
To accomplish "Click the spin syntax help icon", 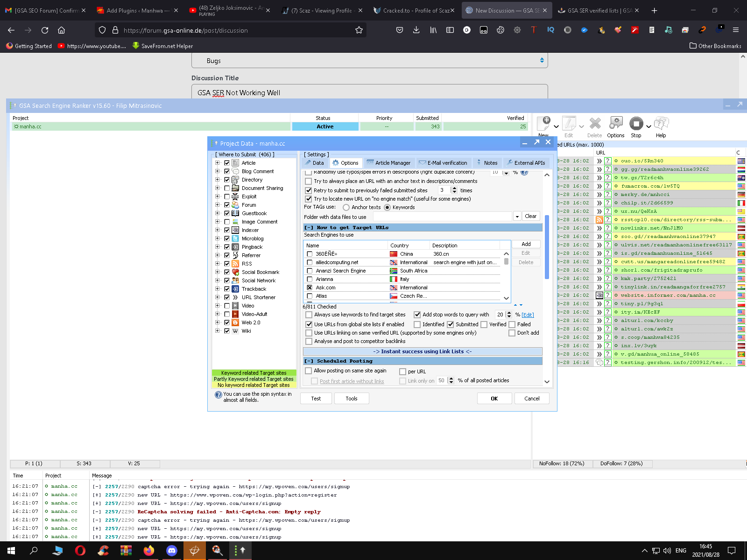I will (218, 395).
